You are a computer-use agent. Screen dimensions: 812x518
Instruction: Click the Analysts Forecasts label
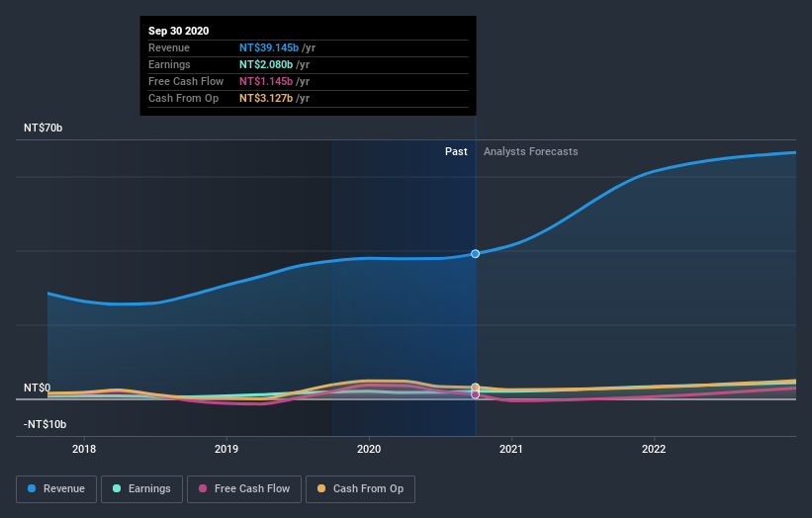pos(531,151)
